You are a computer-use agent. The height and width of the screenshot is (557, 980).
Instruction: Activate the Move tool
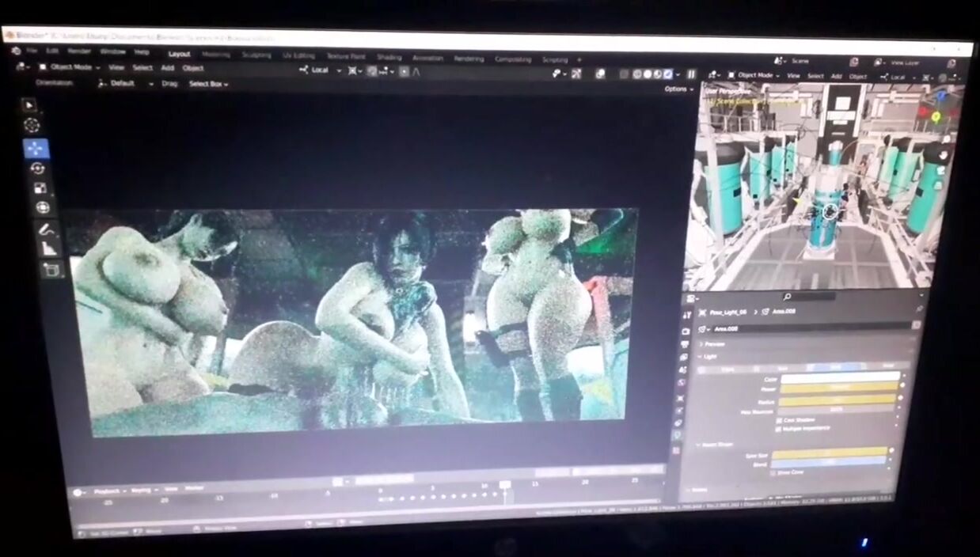coord(36,148)
